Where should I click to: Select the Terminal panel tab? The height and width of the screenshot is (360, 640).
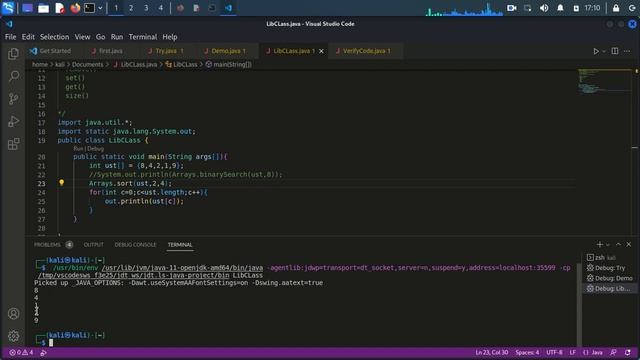coord(180,244)
